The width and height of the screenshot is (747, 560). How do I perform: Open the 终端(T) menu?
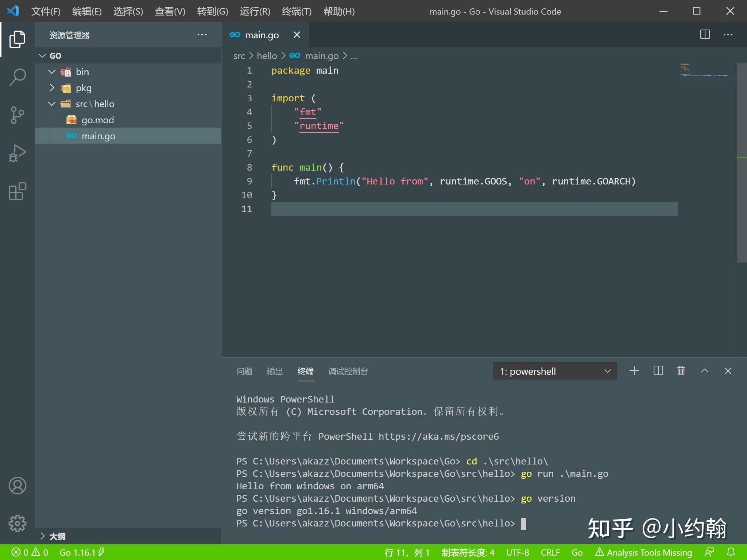[x=297, y=11]
